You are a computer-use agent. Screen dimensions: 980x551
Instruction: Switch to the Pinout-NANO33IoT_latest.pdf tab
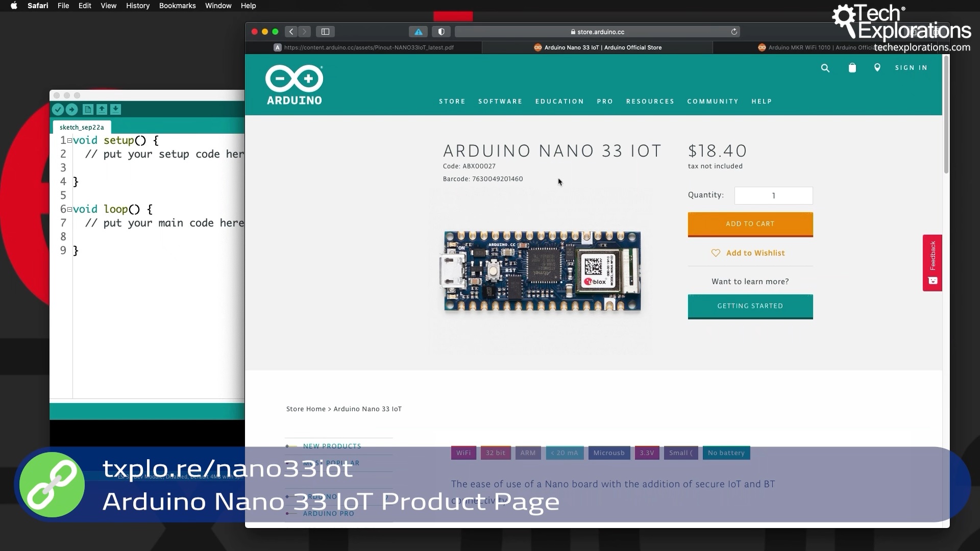point(363,47)
